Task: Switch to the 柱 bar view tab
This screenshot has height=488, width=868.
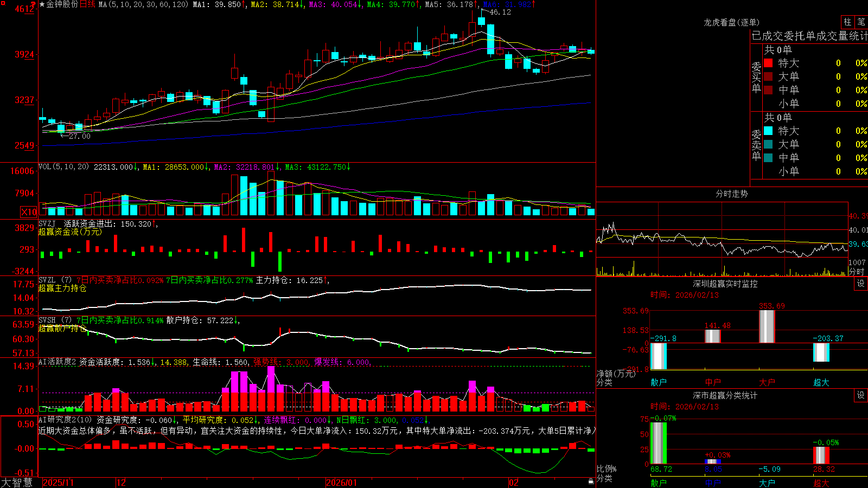Action: (847, 22)
